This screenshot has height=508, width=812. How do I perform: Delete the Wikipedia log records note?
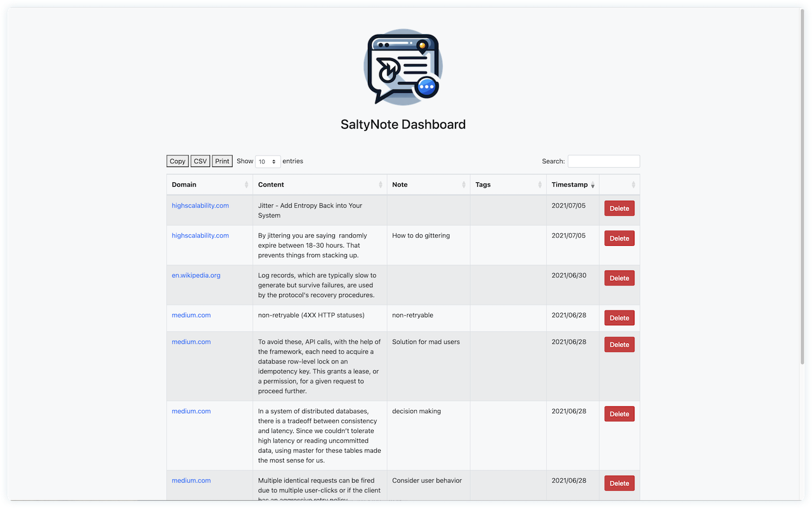619,278
